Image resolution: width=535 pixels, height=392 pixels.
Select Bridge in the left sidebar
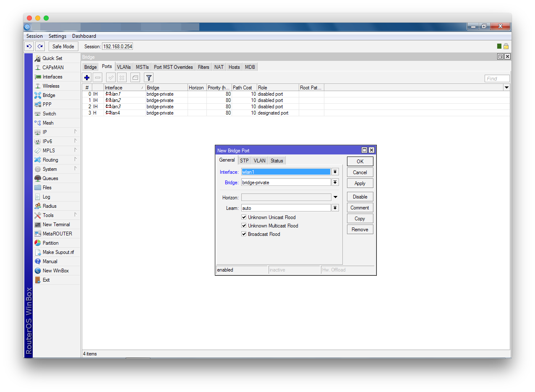(x=49, y=95)
